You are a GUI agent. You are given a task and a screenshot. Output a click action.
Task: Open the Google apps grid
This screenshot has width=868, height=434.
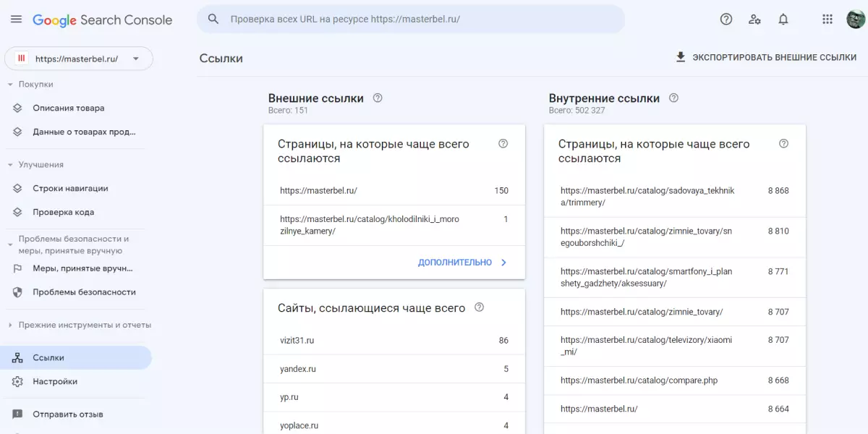pyautogui.click(x=827, y=20)
